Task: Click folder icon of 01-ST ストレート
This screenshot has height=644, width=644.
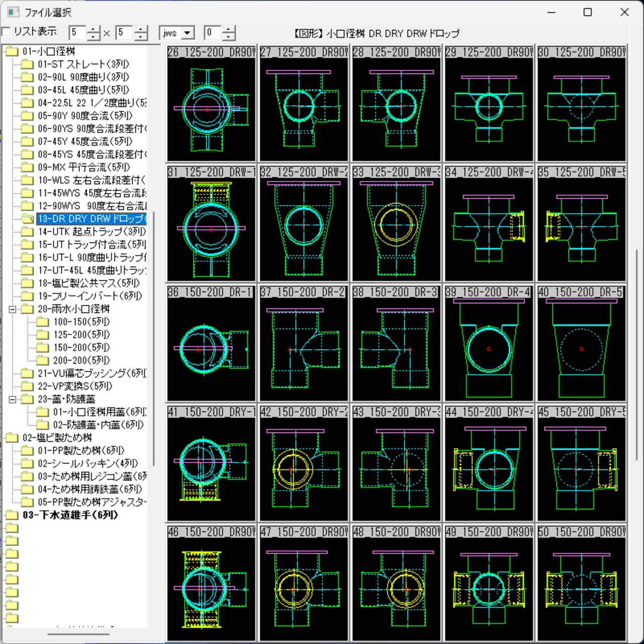Action: coord(27,64)
